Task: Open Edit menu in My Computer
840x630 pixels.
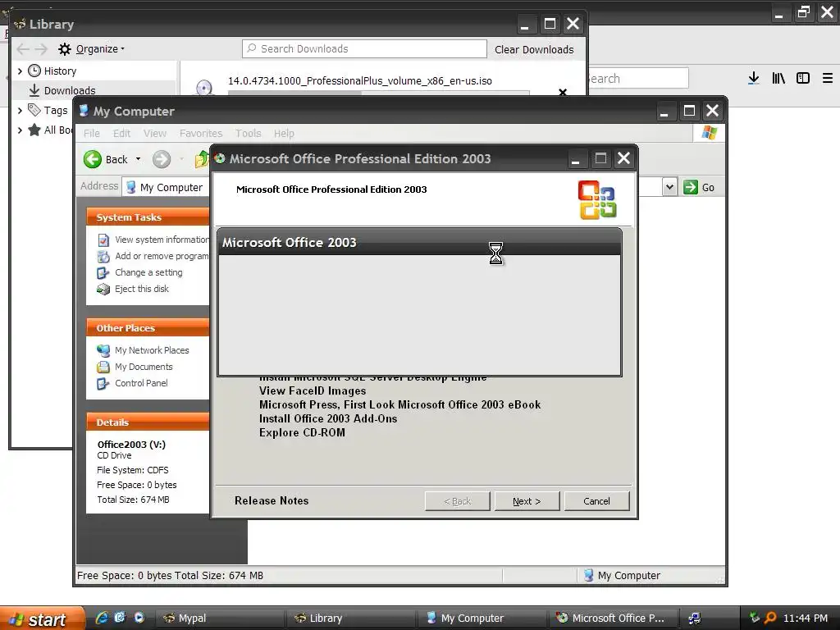Action: pos(121,134)
